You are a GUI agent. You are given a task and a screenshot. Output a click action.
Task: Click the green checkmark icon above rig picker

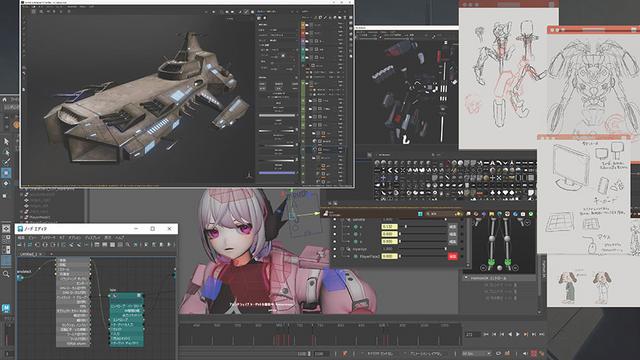(x=531, y=214)
